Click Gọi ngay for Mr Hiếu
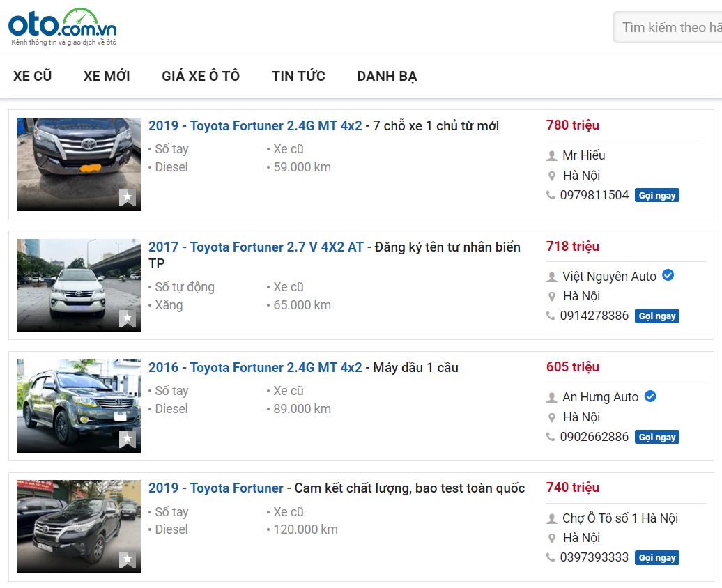This screenshot has height=588, width=722. tap(657, 195)
